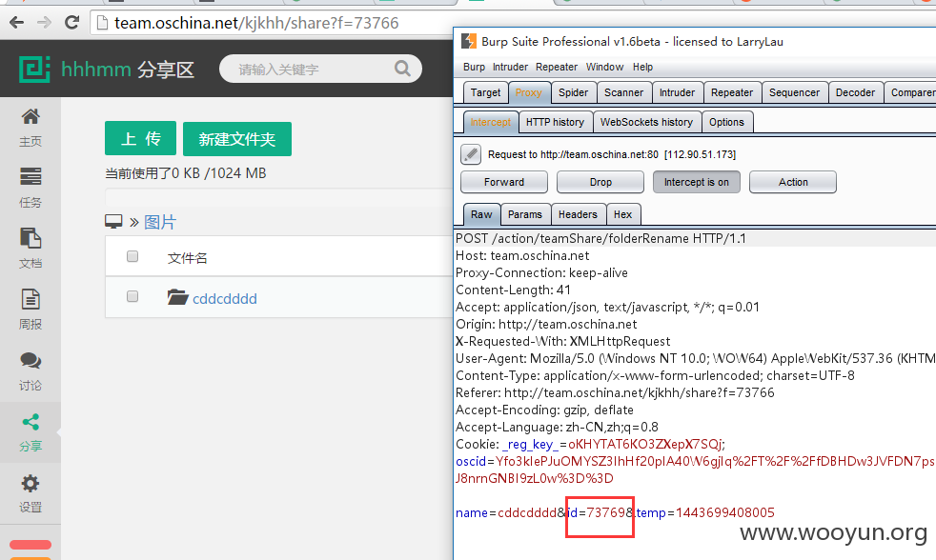Select the WebSockets history sub-tab
936x560 pixels.
[x=646, y=122]
